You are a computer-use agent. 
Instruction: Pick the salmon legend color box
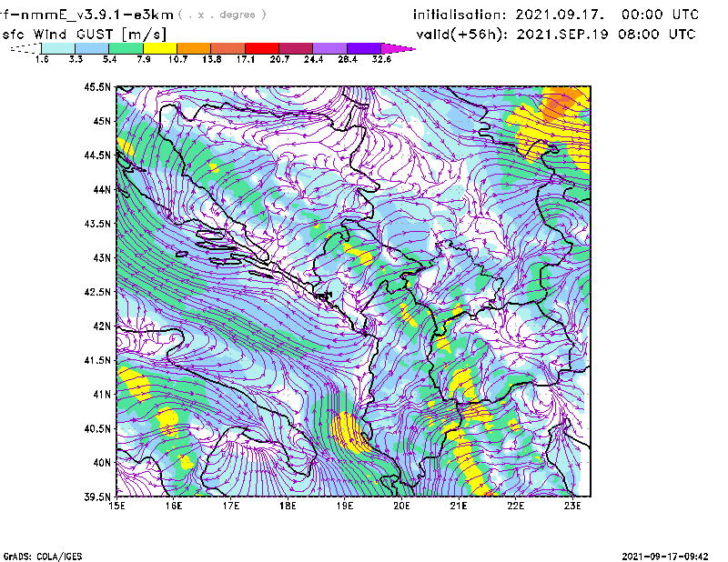click(x=228, y=48)
